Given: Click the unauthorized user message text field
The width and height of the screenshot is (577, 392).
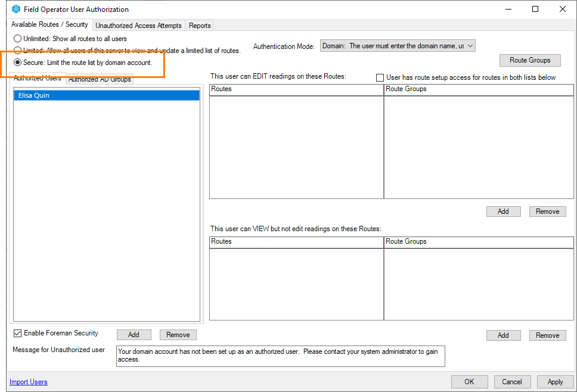Looking at the screenshot, I should pyautogui.click(x=280, y=356).
